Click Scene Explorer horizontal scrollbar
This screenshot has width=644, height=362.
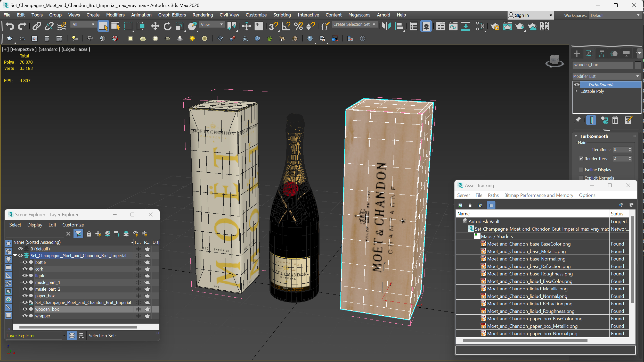coord(78,327)
